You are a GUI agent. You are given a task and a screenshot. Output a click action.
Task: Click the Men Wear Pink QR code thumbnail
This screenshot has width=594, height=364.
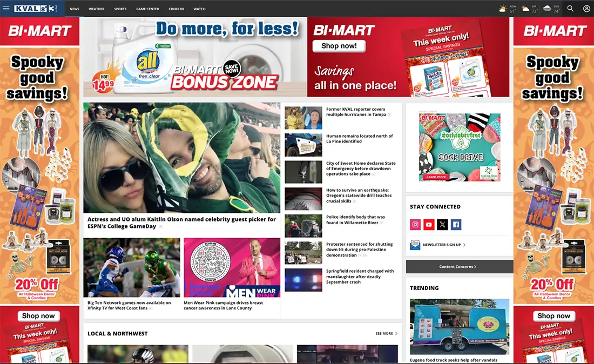coord(232,267)
